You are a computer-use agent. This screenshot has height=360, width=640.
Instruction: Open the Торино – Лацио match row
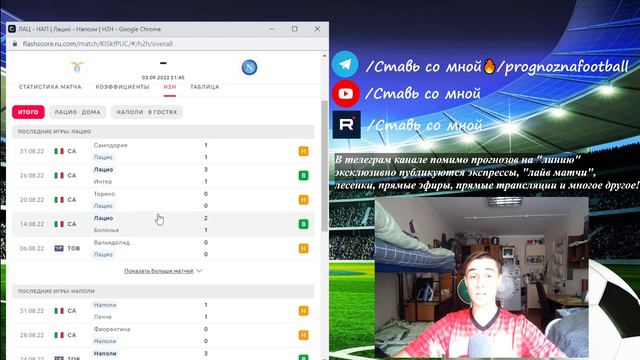point(163,200)
